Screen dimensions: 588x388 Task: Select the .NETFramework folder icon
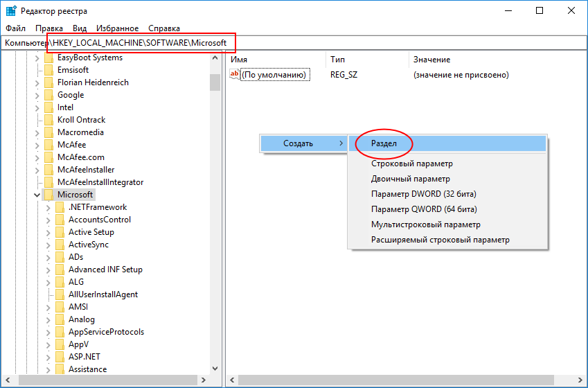[60, 207]
